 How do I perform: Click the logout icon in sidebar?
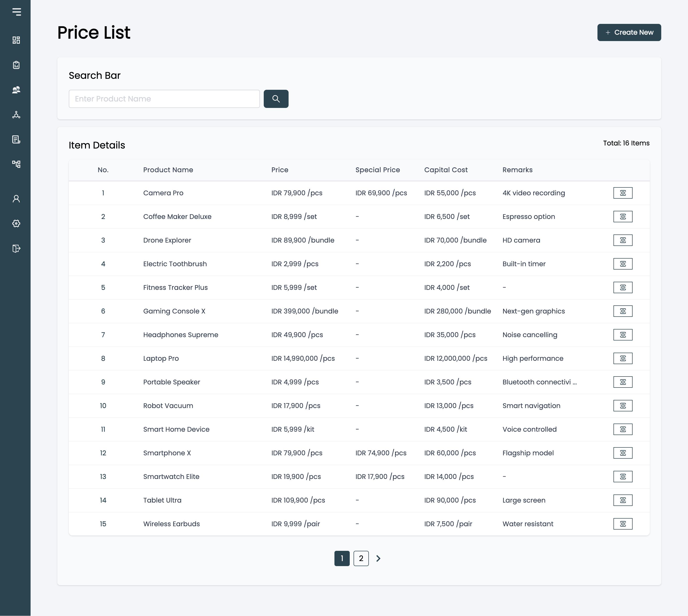[16, 249]
